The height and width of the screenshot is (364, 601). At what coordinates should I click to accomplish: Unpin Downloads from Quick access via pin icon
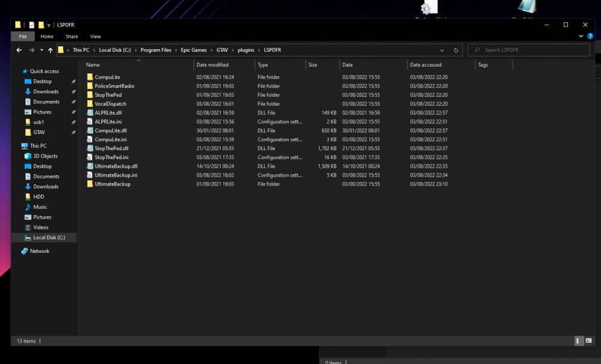(73, 92)
